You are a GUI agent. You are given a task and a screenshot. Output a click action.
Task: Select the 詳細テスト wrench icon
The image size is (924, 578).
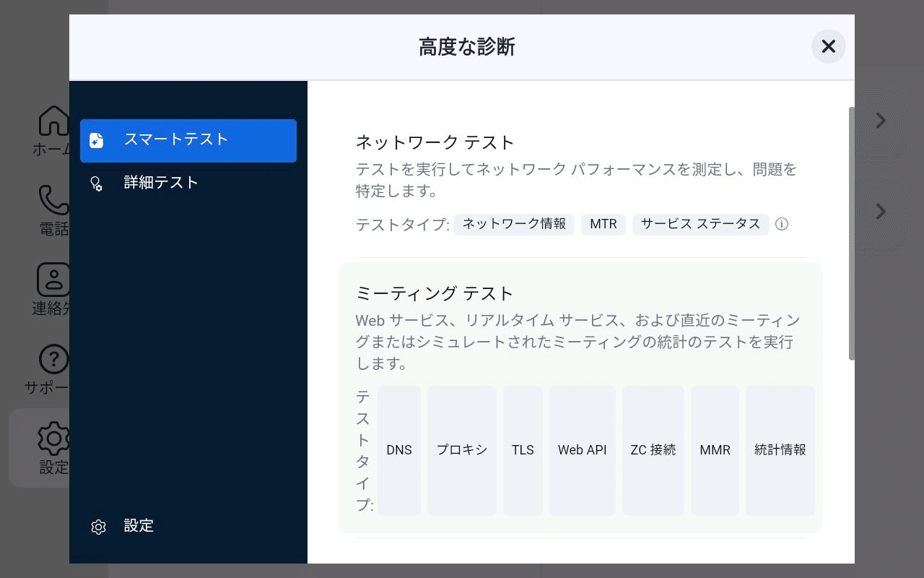[x=96, y=183]
